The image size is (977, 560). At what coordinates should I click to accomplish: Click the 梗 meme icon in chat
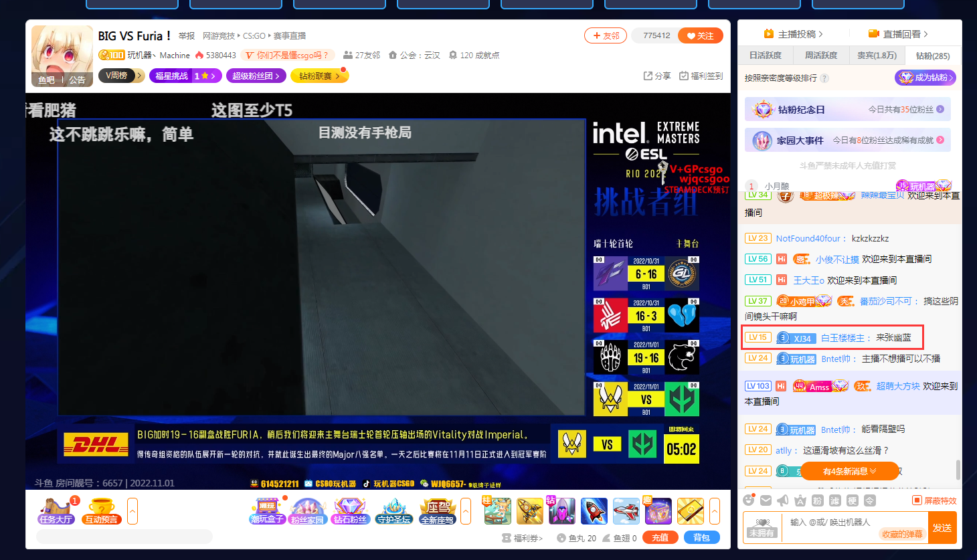click(x=852, y=500)
